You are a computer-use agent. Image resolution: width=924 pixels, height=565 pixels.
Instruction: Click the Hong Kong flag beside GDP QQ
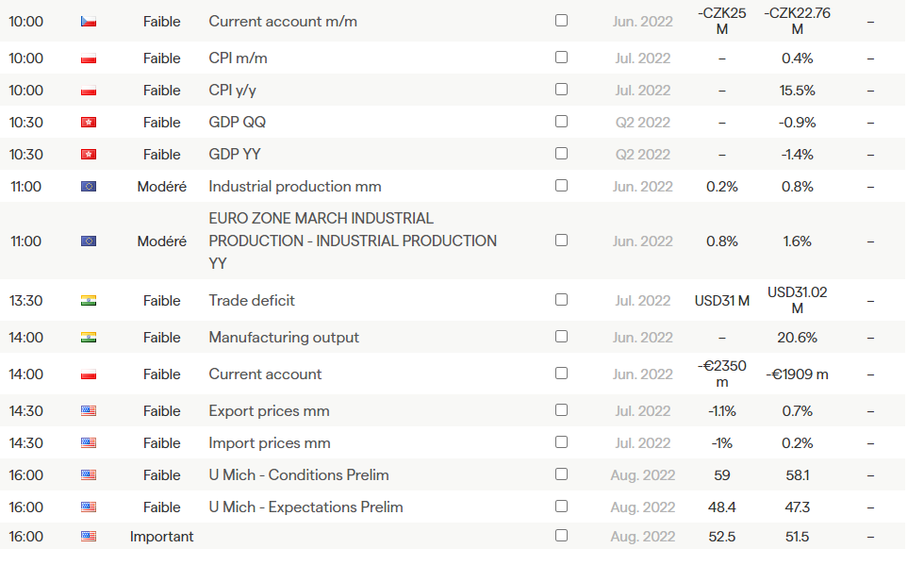[89, 123]
